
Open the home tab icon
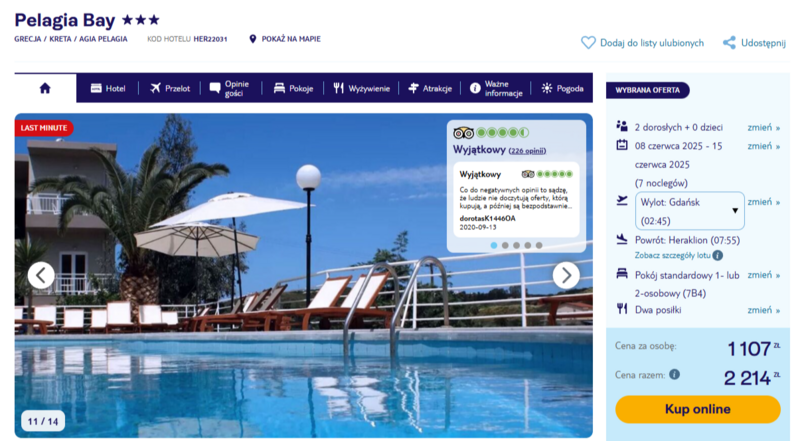coord(45,88)
